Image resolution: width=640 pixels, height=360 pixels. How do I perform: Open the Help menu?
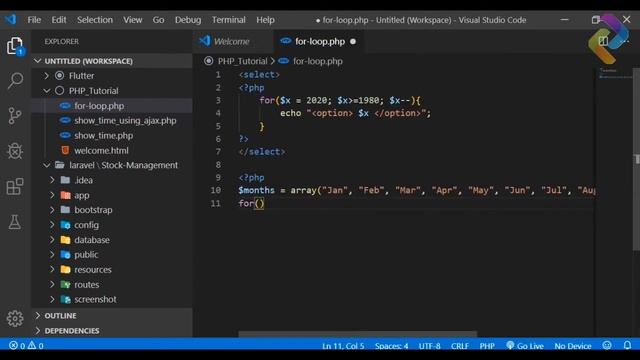tap(265, 20)
